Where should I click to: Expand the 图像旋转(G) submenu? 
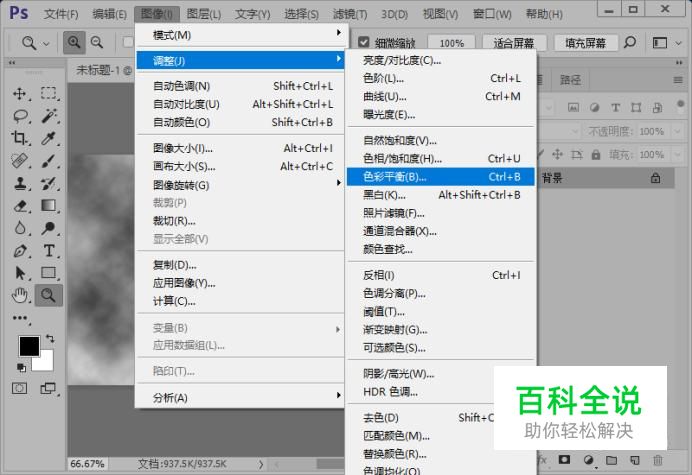[241, 185]
